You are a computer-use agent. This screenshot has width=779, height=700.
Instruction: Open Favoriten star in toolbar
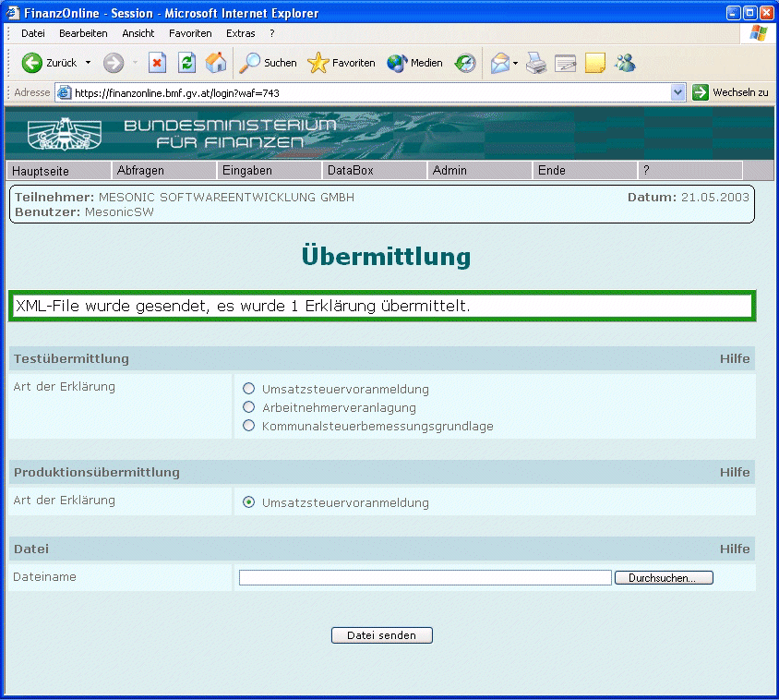click(318, 63)
